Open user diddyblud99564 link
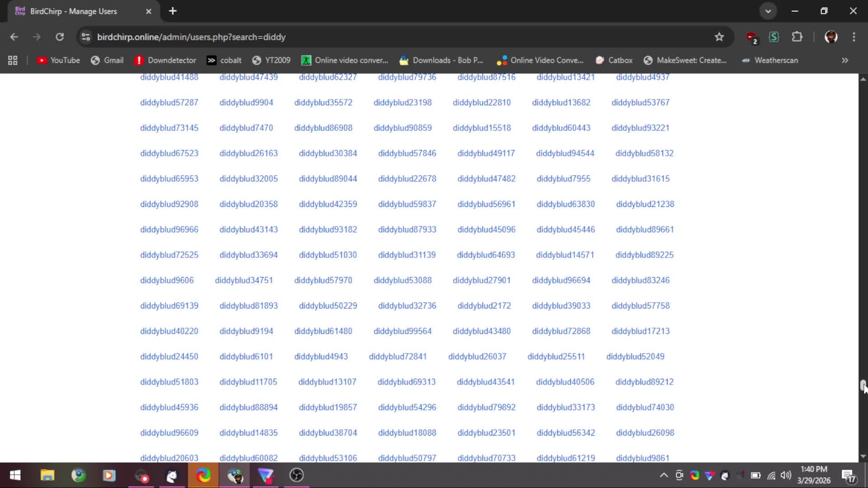 402,331
